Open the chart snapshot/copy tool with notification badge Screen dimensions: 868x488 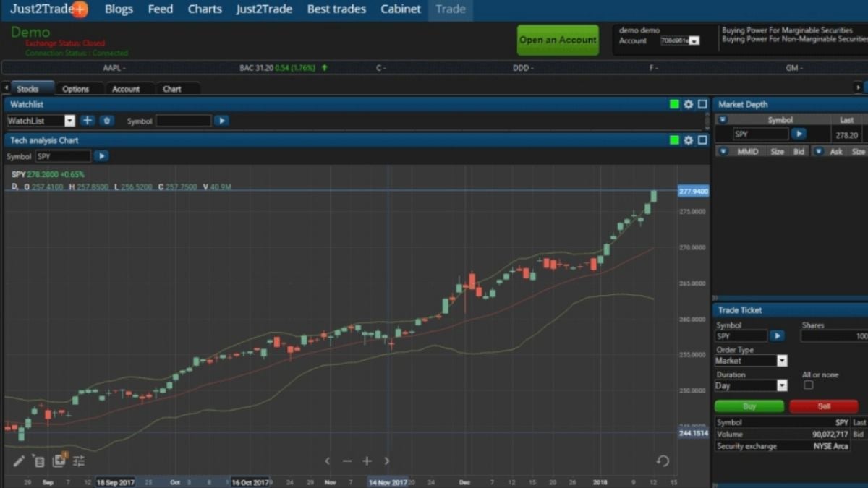[x=59, y=461]
